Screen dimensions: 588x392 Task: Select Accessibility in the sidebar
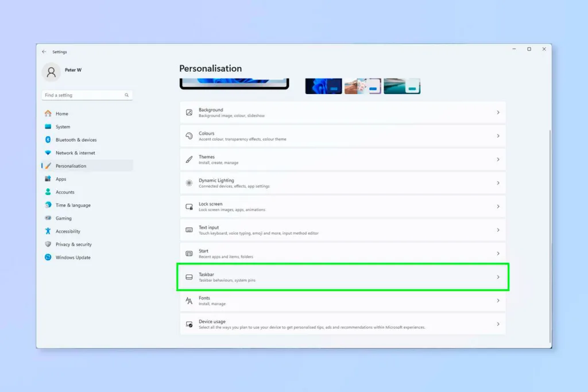pos(68,231)
